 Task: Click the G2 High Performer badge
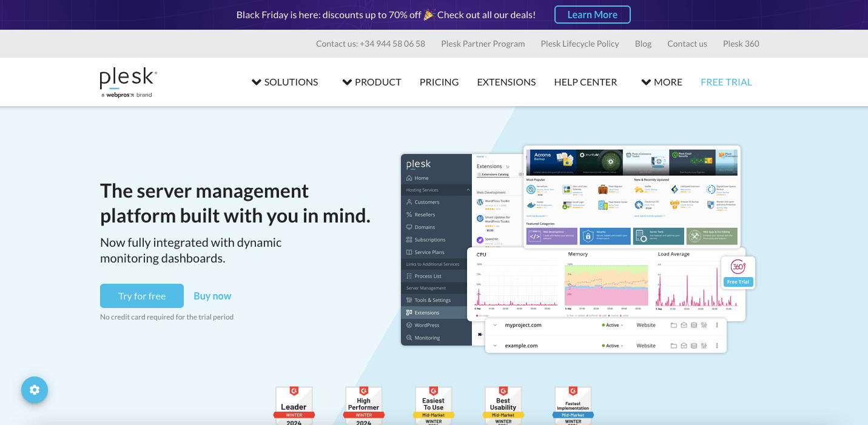[363, 406]
